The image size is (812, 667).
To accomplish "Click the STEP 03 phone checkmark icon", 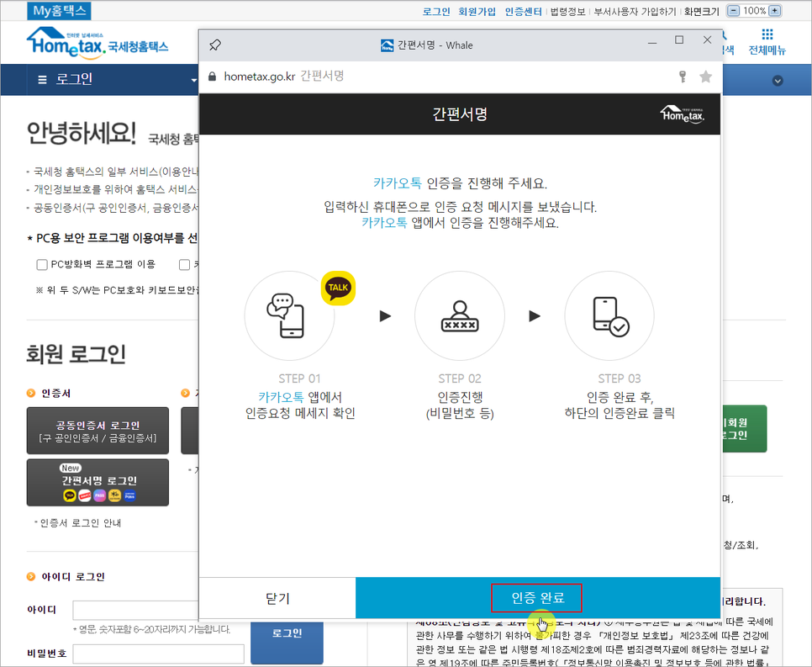I will click(610, 316).
